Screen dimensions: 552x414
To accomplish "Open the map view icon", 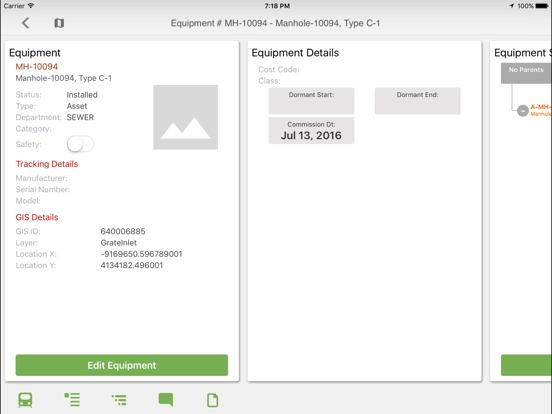I will coord(59,23).
